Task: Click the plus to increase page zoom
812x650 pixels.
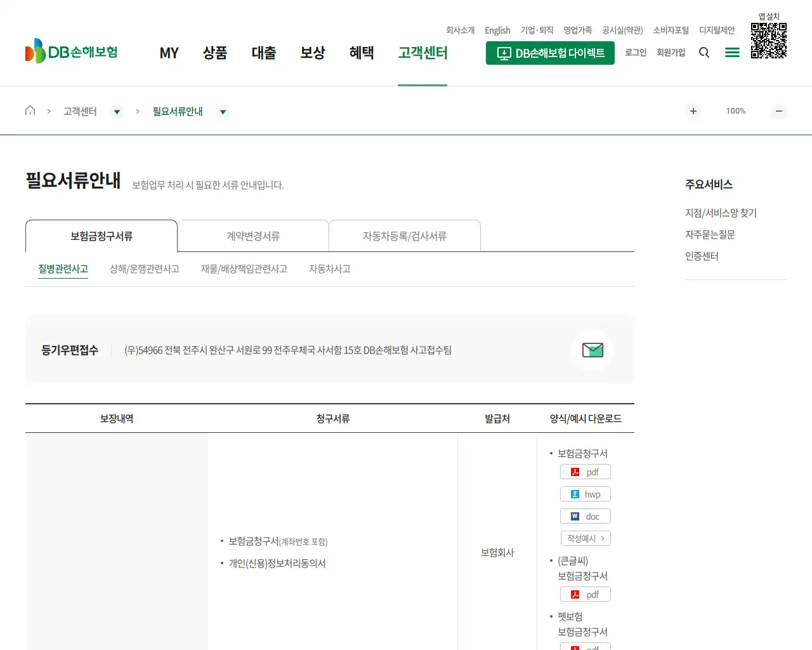Action: coord(693,111)
